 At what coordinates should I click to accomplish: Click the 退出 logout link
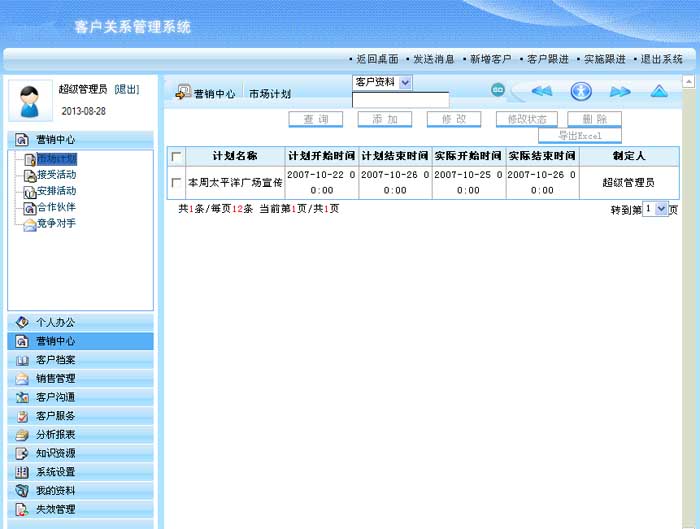click(x=127, y=90)
